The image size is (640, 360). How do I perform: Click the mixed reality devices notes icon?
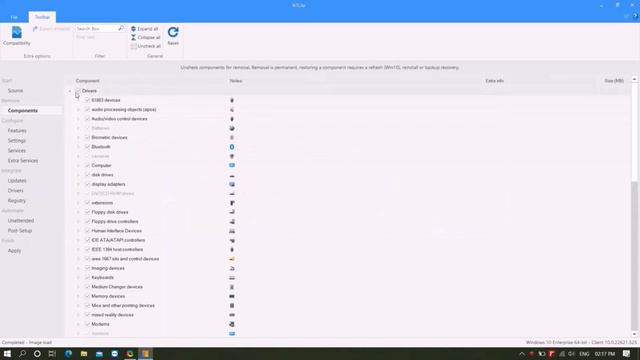click(x=232, y=315)
